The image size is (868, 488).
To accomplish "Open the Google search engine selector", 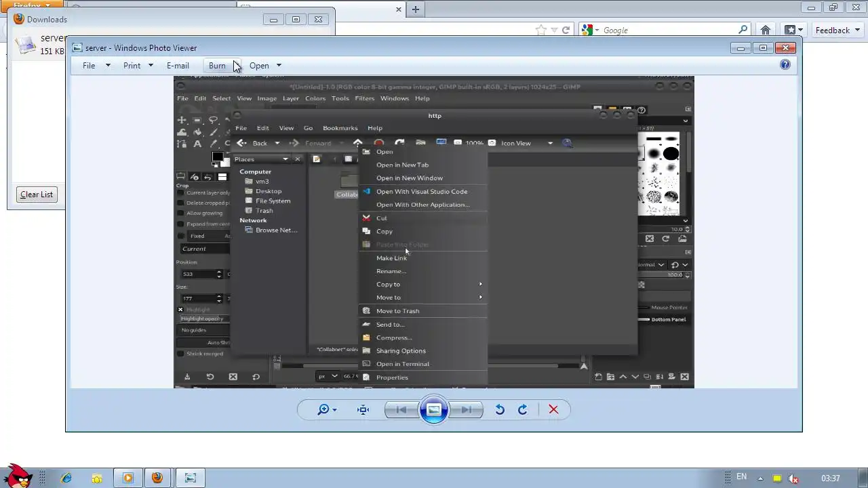I will (590, 30).
